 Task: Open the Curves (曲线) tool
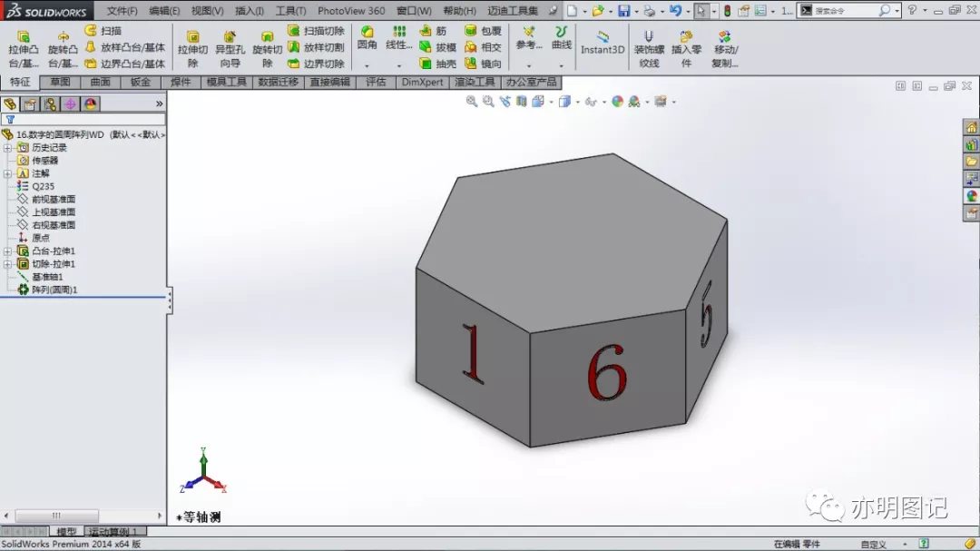pos(562,37)
